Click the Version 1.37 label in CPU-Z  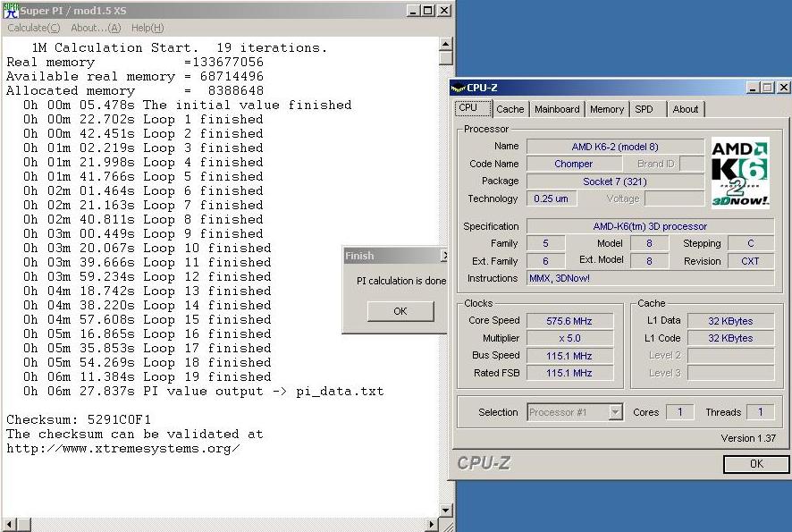tap(748, 438)
